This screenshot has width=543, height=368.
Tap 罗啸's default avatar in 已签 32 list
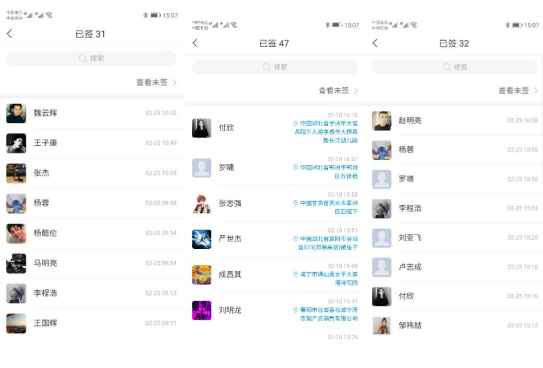(382, 179)
